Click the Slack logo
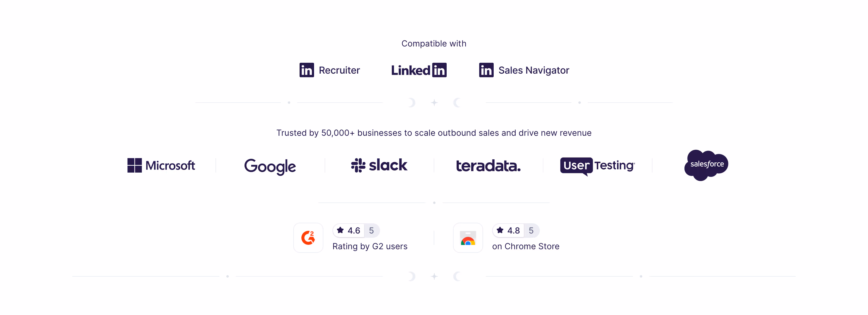868x315 pixels. (x=379, y=165)
